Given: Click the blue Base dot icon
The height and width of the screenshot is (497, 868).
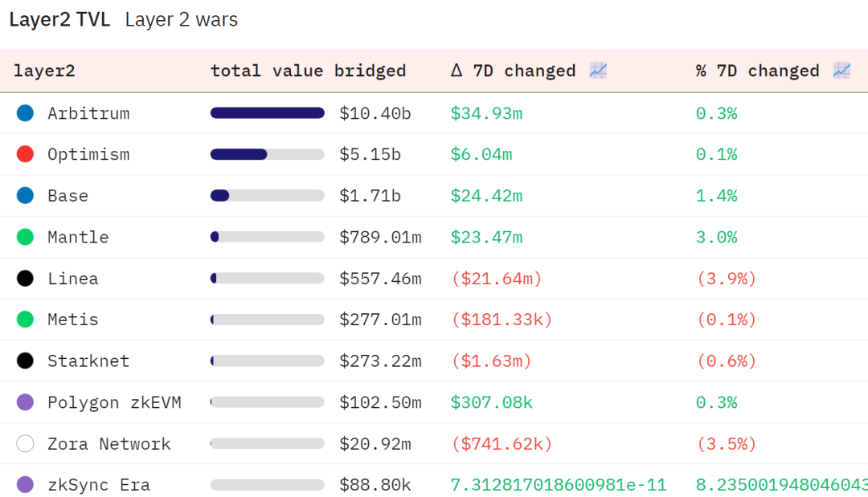Looking at the screenshot, I should coord(25,195).
